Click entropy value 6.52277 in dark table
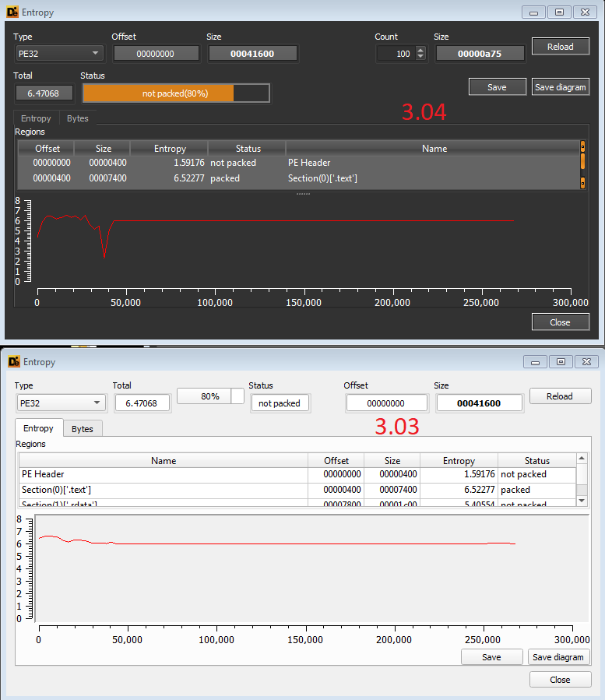 pyautogui.click(x=189, y=178)
